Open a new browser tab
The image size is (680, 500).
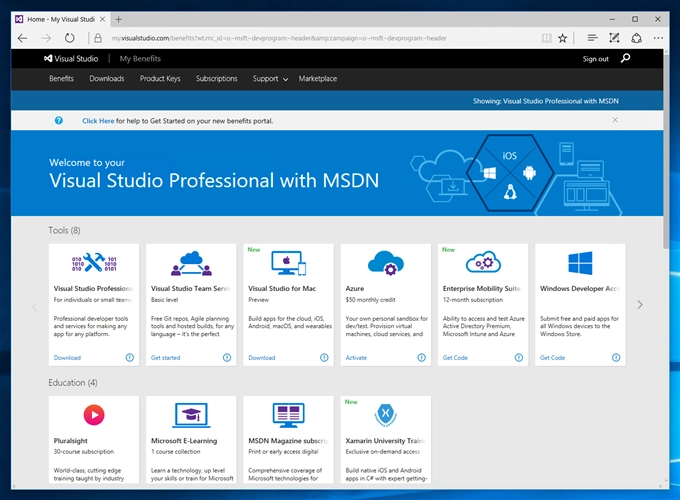118,19
